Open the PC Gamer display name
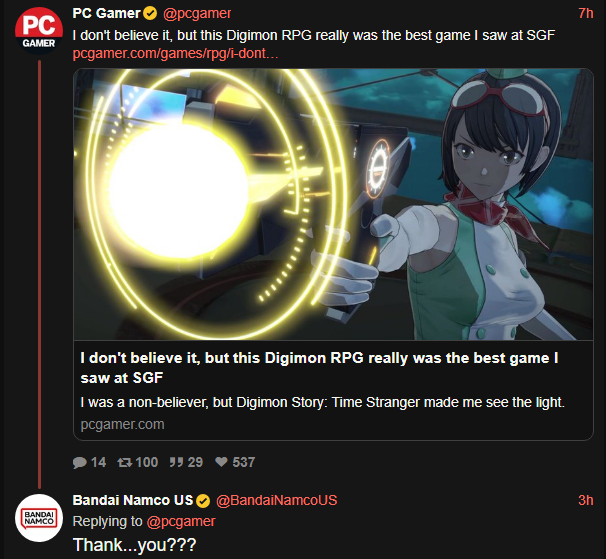The image size is (606, 559). pyautogui.click(x=106, y=14)
